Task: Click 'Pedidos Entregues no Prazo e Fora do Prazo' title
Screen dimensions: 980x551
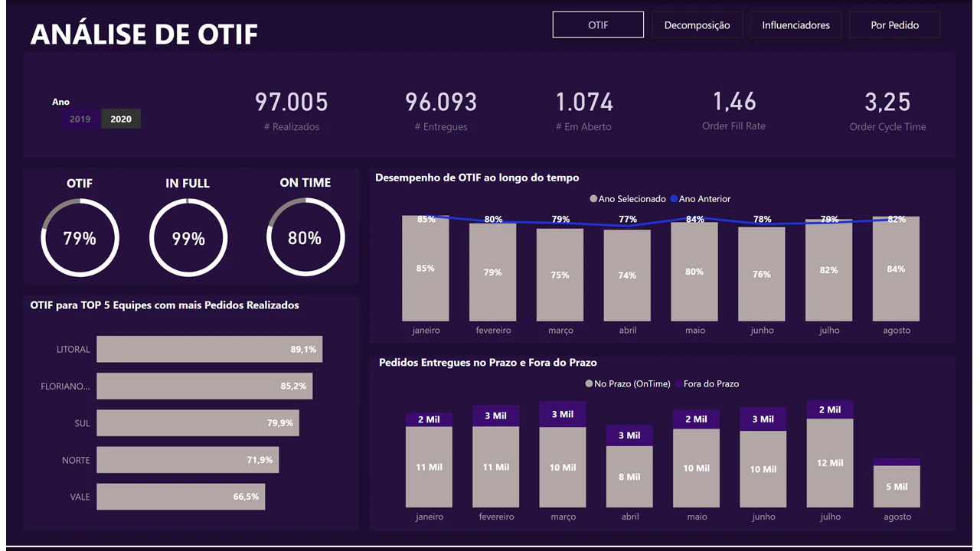Action: click(x=488, y=363)
